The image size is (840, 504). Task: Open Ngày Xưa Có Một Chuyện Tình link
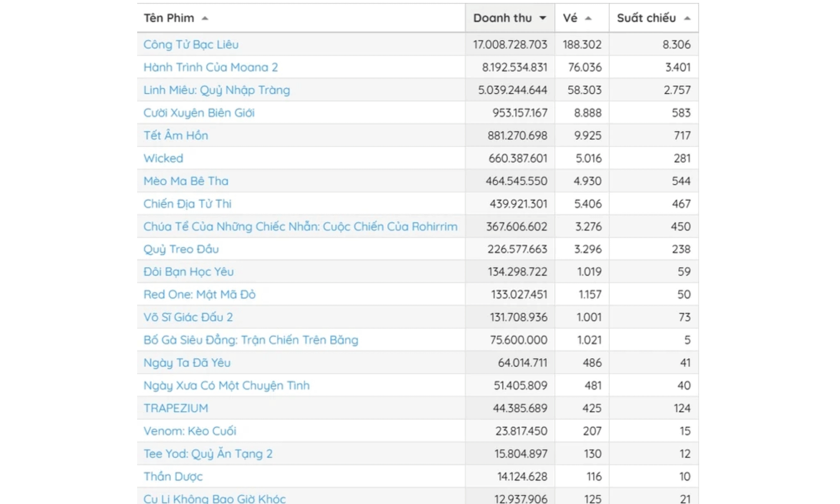226,386
